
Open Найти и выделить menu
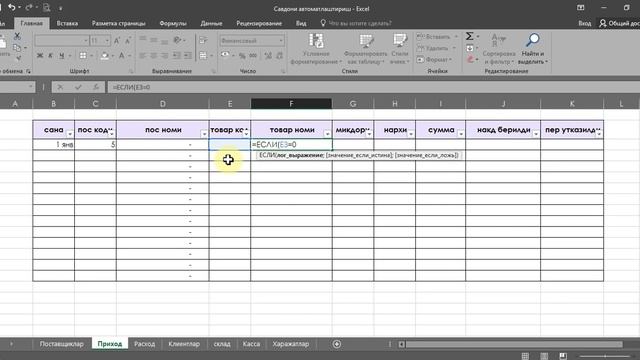coord(533,49)
